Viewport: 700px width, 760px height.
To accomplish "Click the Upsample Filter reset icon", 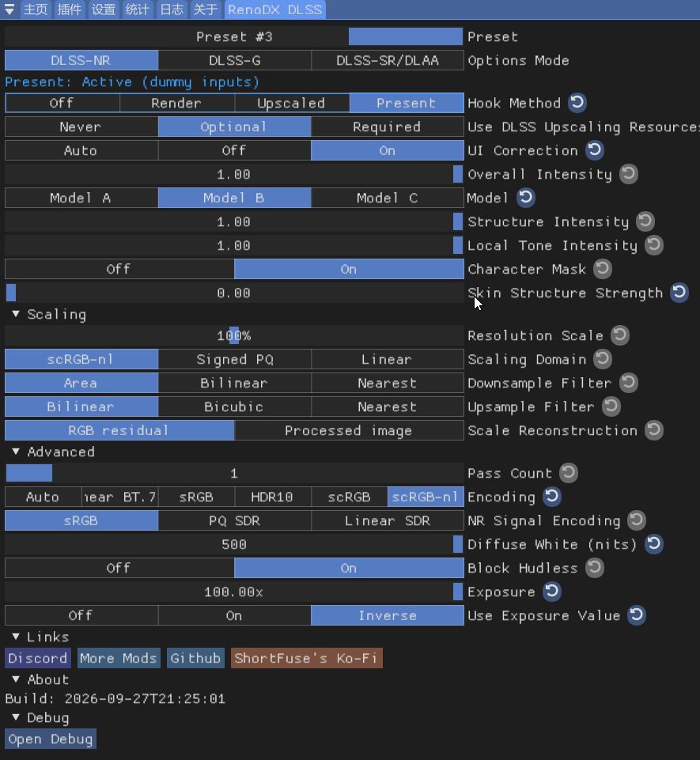I will click(x=611, y=406).
